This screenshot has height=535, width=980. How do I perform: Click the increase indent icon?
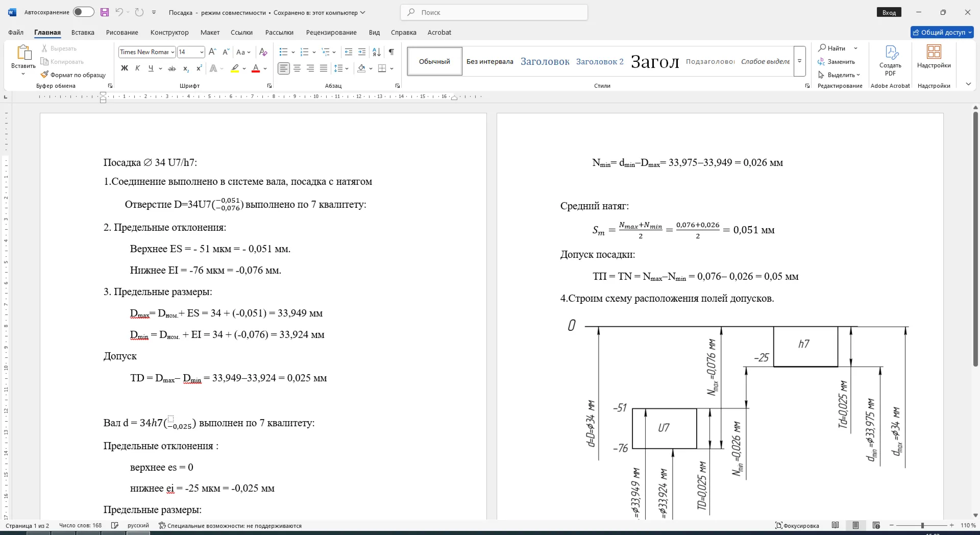tap(362, 52)
